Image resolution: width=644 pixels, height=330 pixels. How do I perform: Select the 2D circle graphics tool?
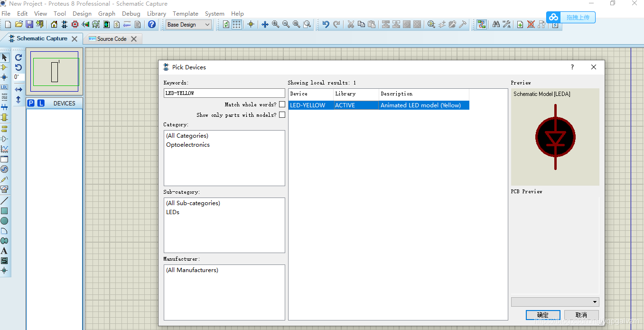tap(4, 221)
